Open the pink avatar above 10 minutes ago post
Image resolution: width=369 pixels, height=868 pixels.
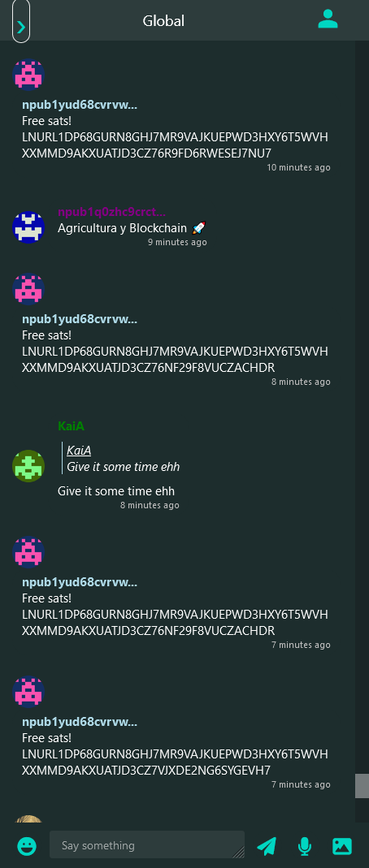(28, 76)
